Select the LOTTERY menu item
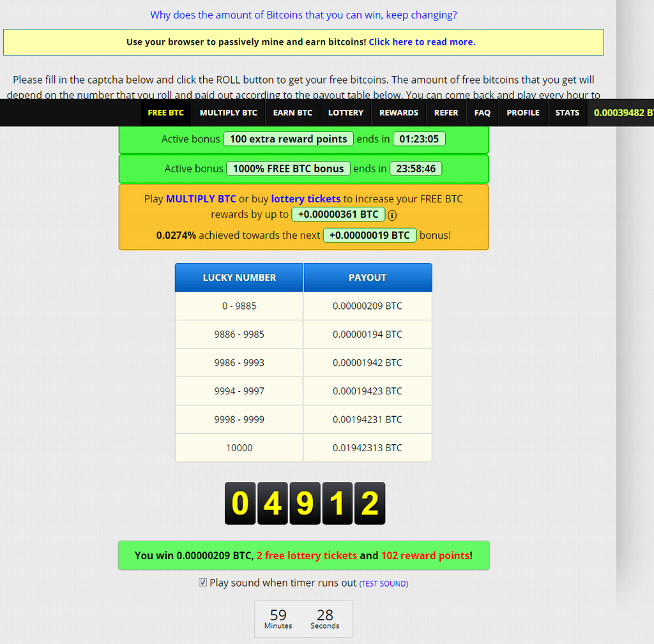The height and width of the screenshot is (644, 654). (x=346, y=112)
